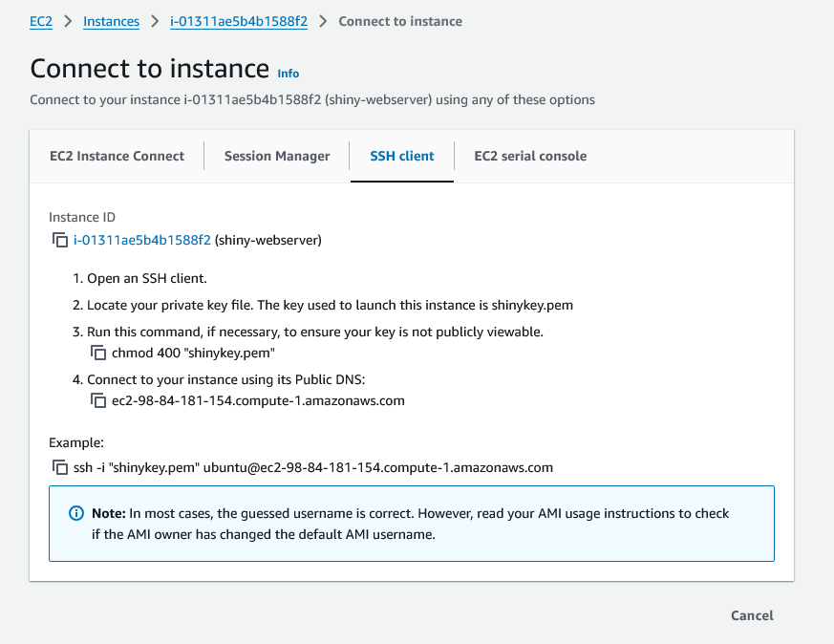The width and height of the screenshot is (834, 644).
Task: Switch to the EC2 Instance Connect tab
Action: click(x=117, y=156)
